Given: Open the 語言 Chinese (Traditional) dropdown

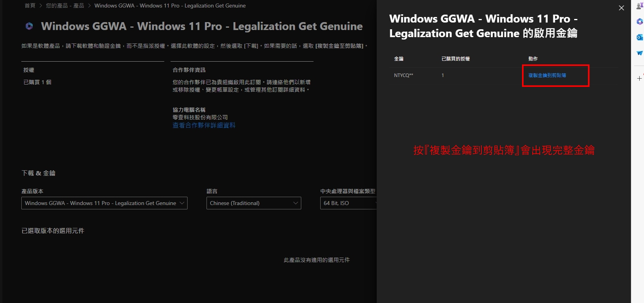Looking at the screenshot, I should 253,203.
